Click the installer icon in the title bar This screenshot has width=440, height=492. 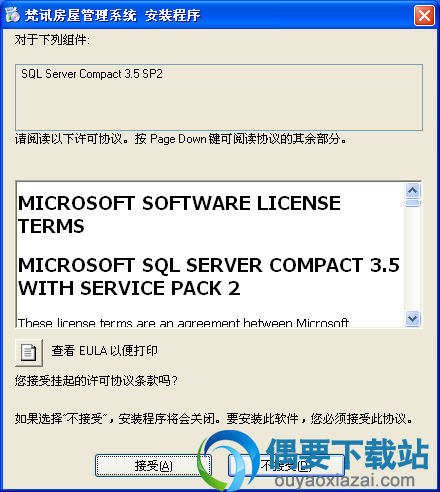[x=13, y=15]
